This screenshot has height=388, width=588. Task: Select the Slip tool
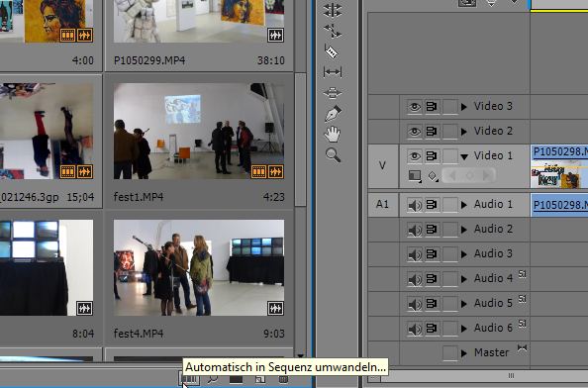click(x=333, y=71)
